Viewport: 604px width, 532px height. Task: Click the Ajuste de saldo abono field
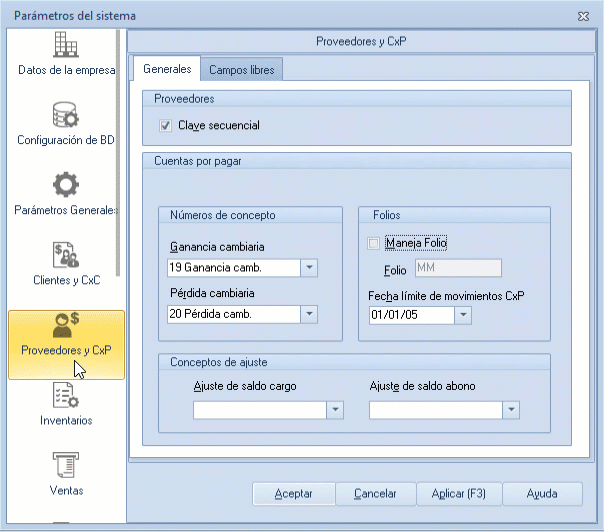436,410
